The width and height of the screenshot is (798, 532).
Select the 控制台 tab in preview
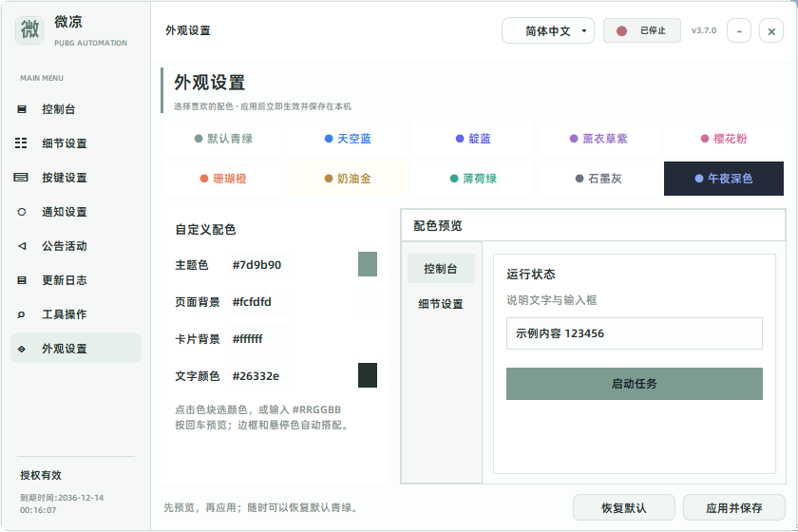441,268
